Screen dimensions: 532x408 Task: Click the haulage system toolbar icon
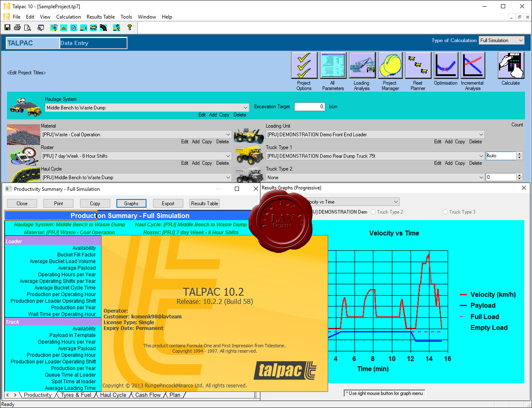(54, 27)
